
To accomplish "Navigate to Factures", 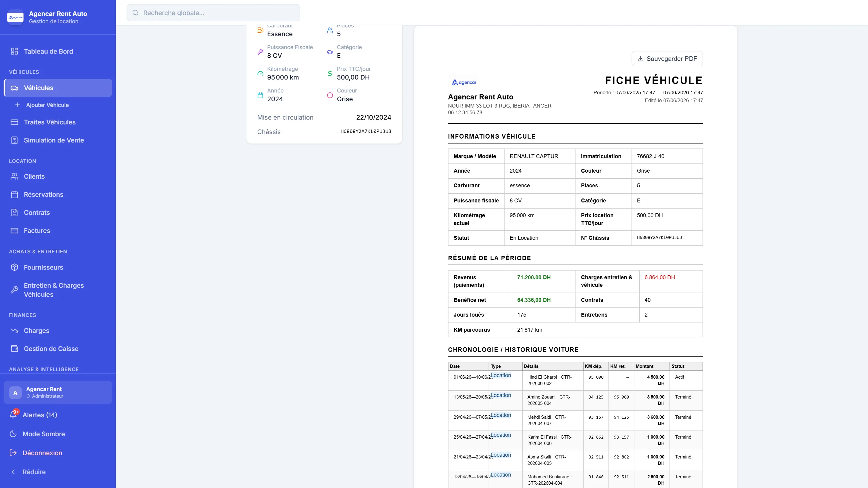I will click(58, 231).
